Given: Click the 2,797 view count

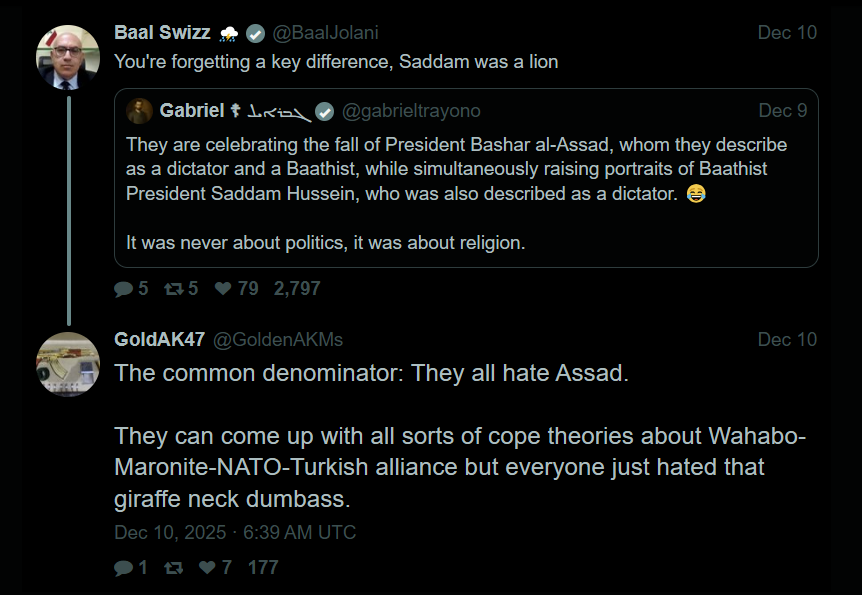Looking at the screenshot, I should (x=297, y=289).
